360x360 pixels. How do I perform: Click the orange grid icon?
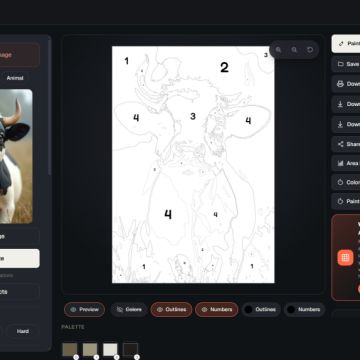click(x=345, y=258)
